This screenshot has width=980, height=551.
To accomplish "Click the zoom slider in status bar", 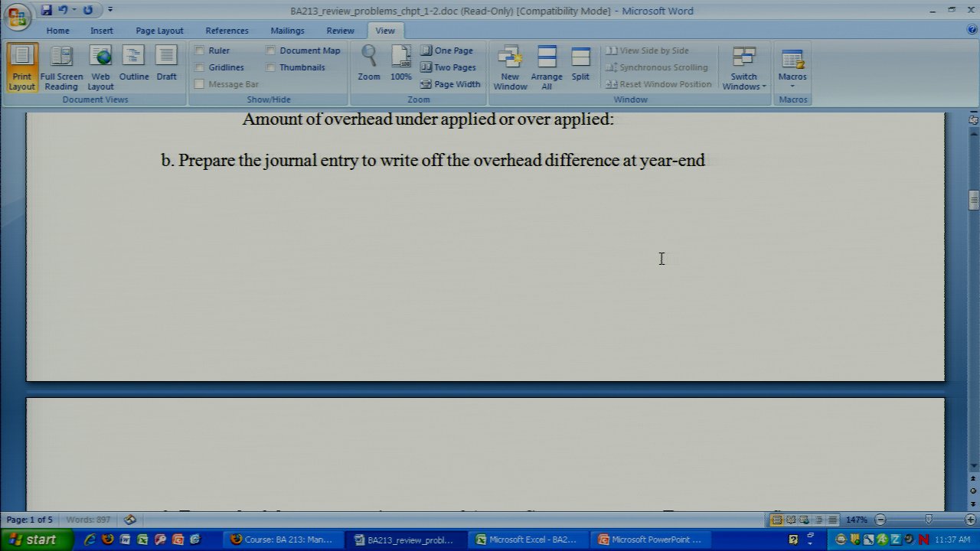I will (x=928, y=520).
